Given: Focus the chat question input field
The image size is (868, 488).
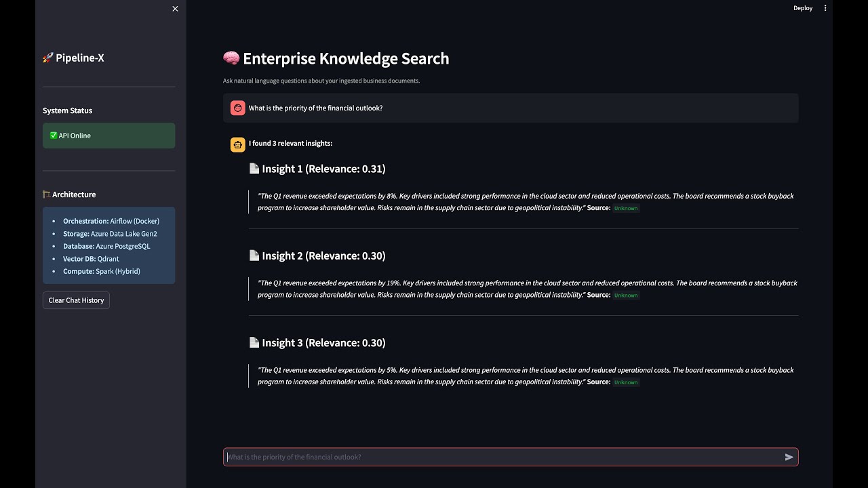Looking at the screenshot, I should coord(502,457).
